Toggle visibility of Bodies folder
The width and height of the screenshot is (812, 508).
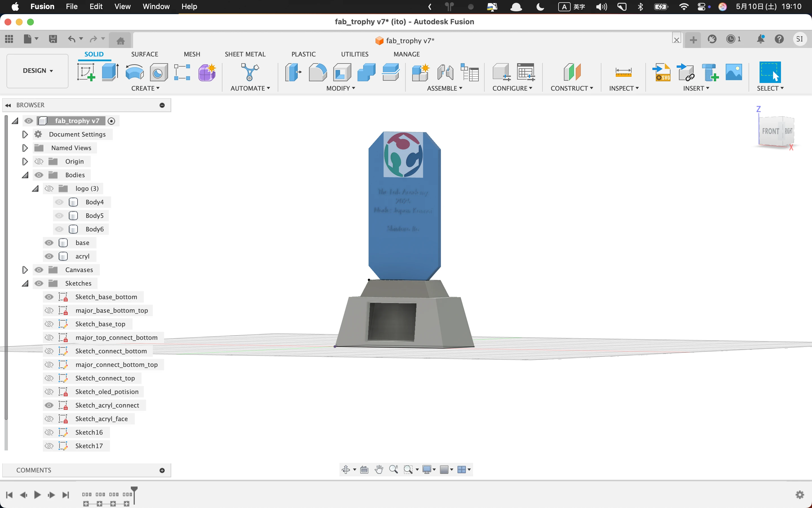click(39, 175)
